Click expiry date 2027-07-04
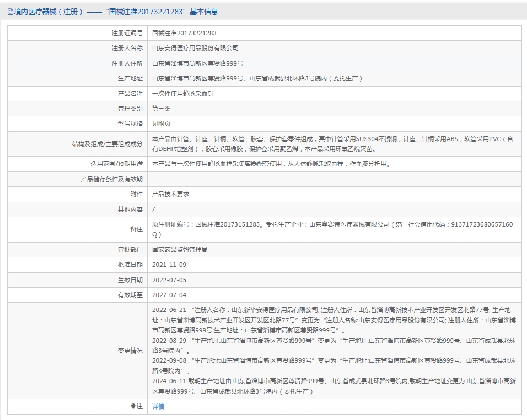The height and width of the screenshot is (420, 527). click(x=169, y=295)
